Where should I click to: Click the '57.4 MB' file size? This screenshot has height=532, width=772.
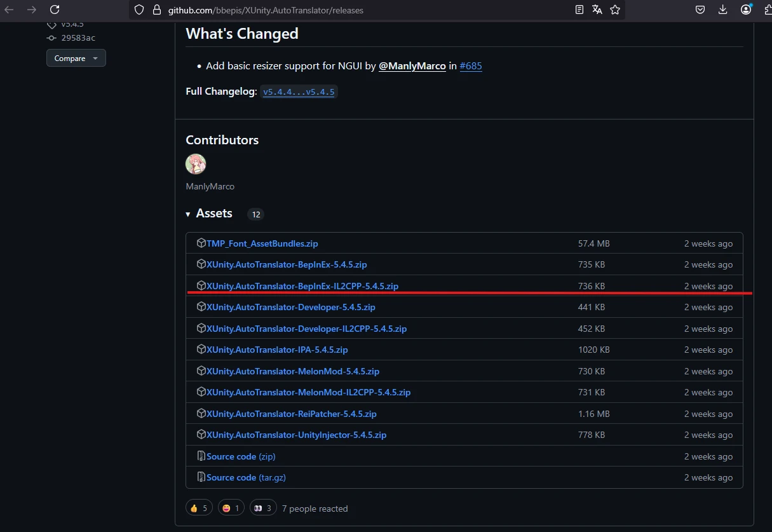594,243
